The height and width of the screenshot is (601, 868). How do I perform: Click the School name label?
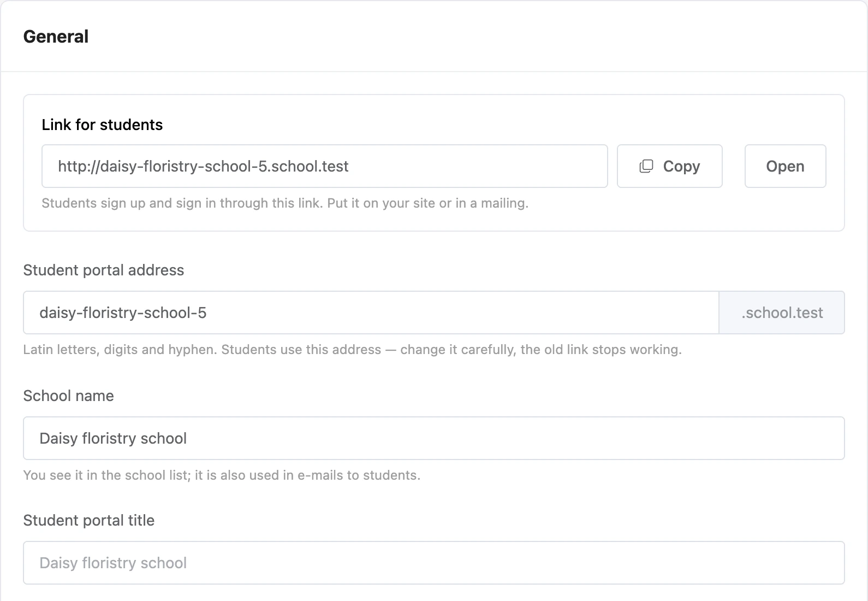coord(69,396)
